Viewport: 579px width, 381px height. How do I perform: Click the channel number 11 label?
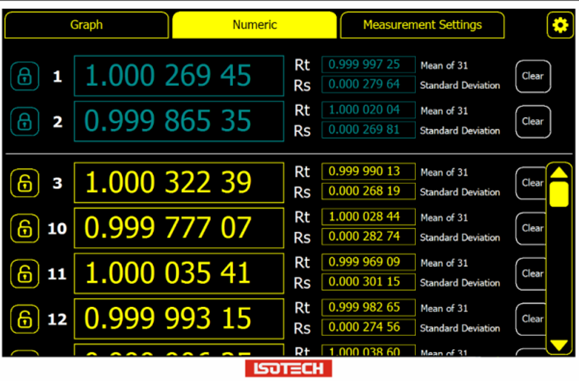coord(57,274)
